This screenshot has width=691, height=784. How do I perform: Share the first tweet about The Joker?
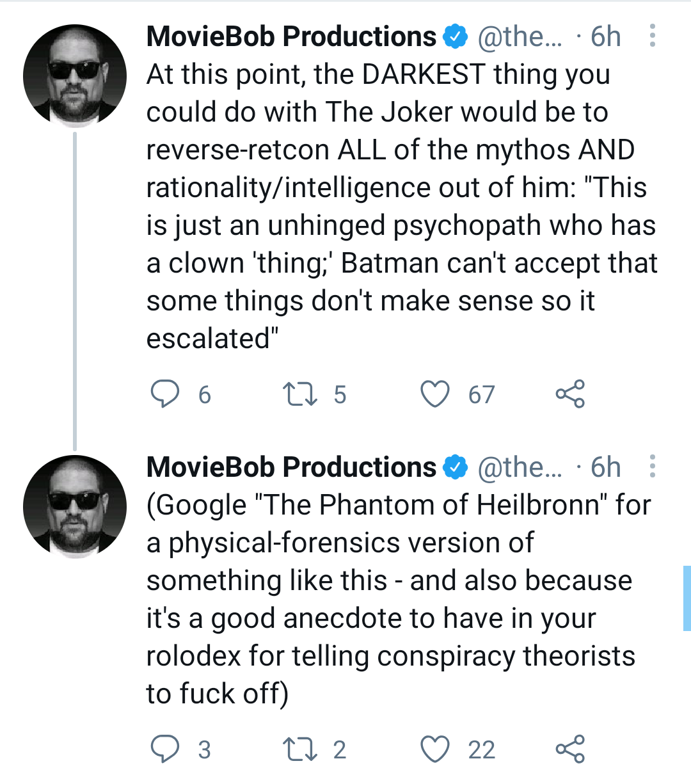[x=570, y=394]
